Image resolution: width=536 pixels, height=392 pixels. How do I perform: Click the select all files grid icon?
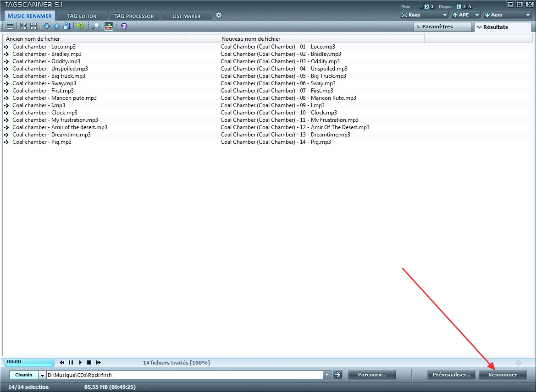click(x=23, y=26)
